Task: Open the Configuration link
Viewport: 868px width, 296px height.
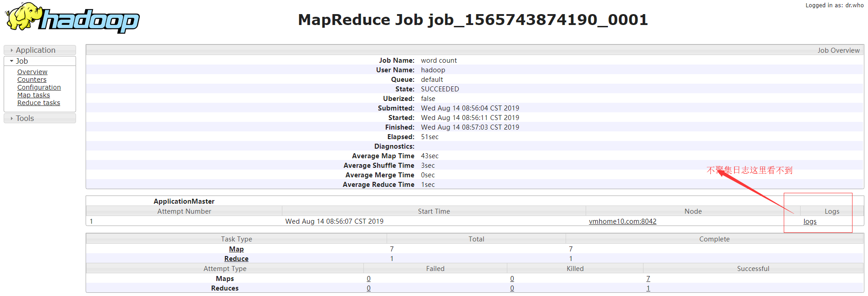Action: [x=39, y=87]
